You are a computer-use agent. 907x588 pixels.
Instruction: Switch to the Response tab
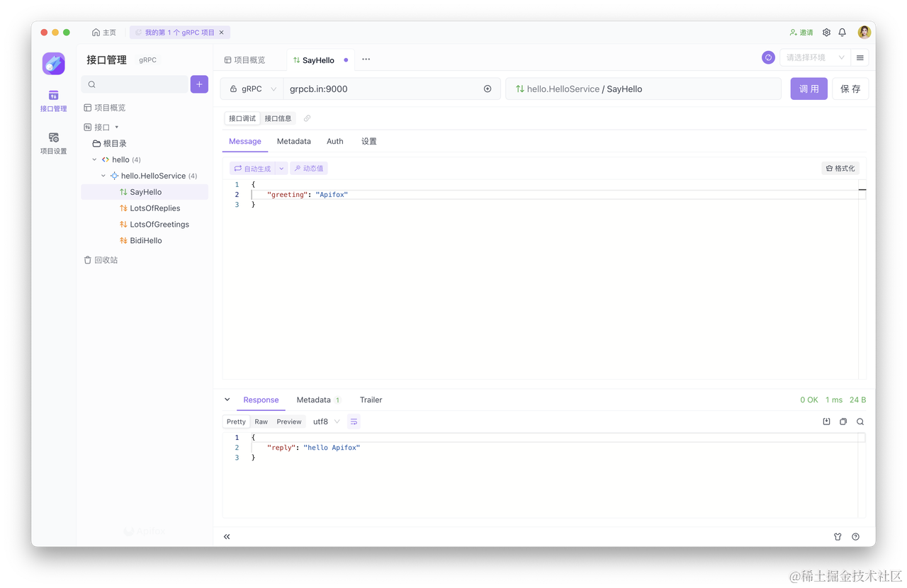261,400
